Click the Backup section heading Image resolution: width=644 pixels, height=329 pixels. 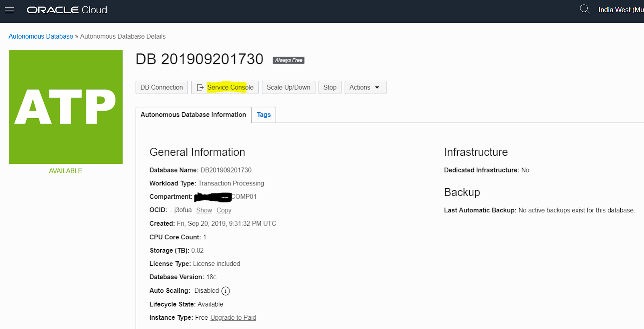coord(462,192)
